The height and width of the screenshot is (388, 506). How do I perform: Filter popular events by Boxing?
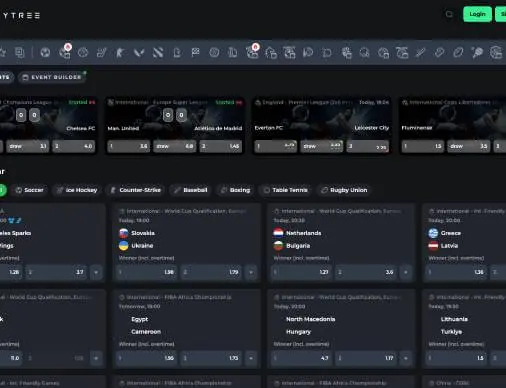[235, 190]
